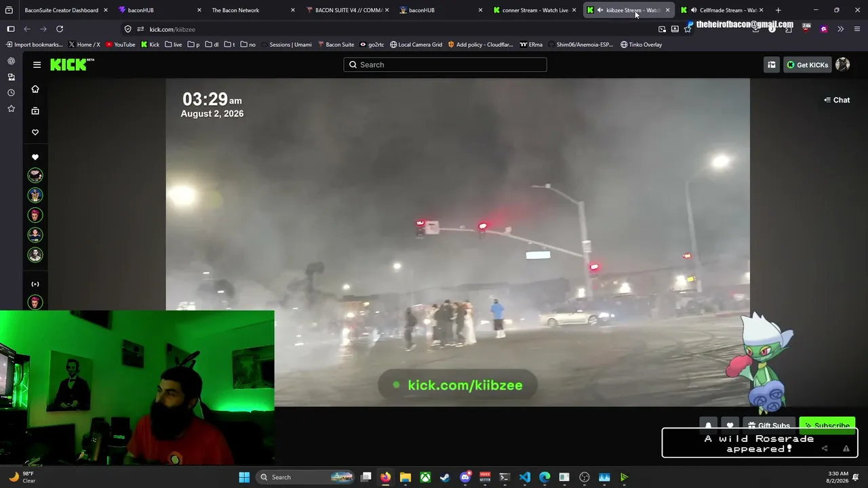
Task: Open the Windows Start menu
Action: pyautogui.click(x=244, y=477)
